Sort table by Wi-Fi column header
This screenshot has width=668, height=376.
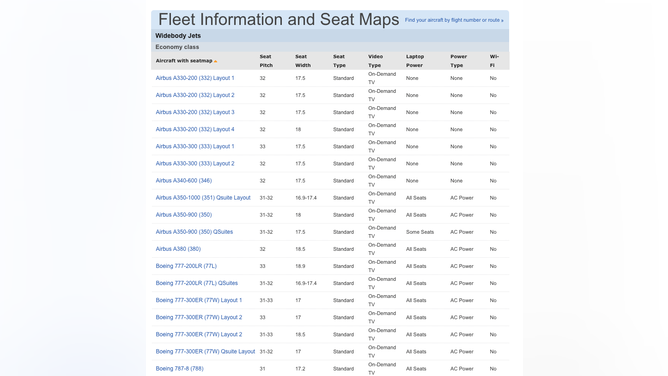tap(494, 61)
